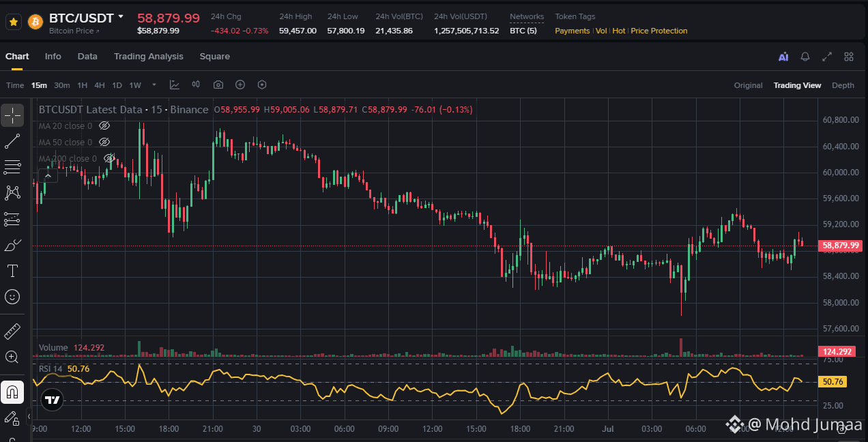This screenshot has height=442, width=868.
Task: Open the emoji sticker tool
Action: [x=12, y=297]
